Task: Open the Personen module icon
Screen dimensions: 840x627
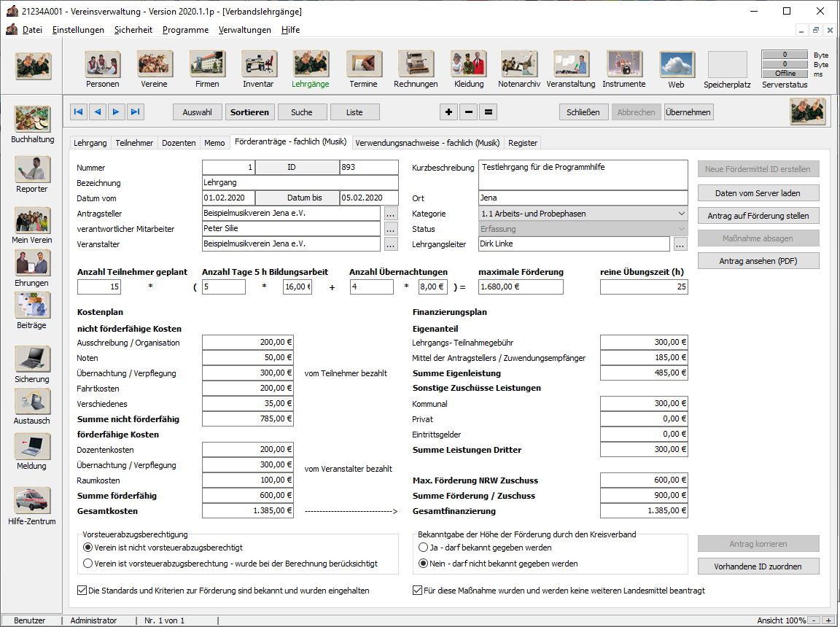Action: (102, 64)
